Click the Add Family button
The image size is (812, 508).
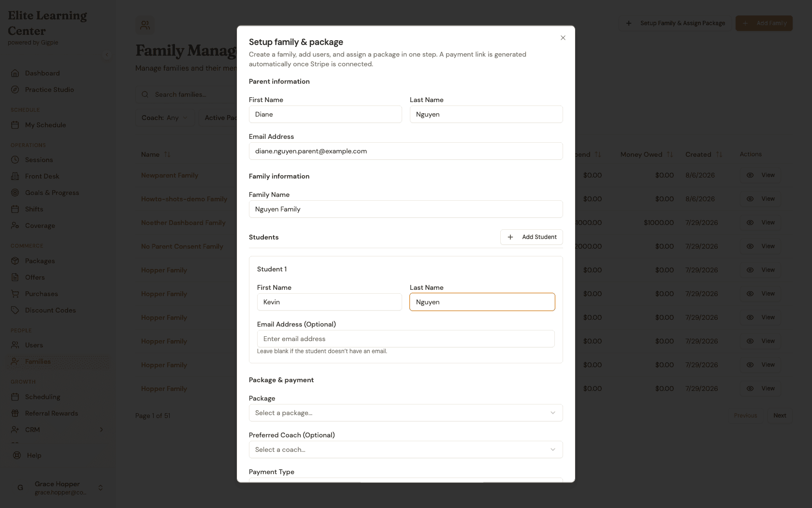(764, 23)
